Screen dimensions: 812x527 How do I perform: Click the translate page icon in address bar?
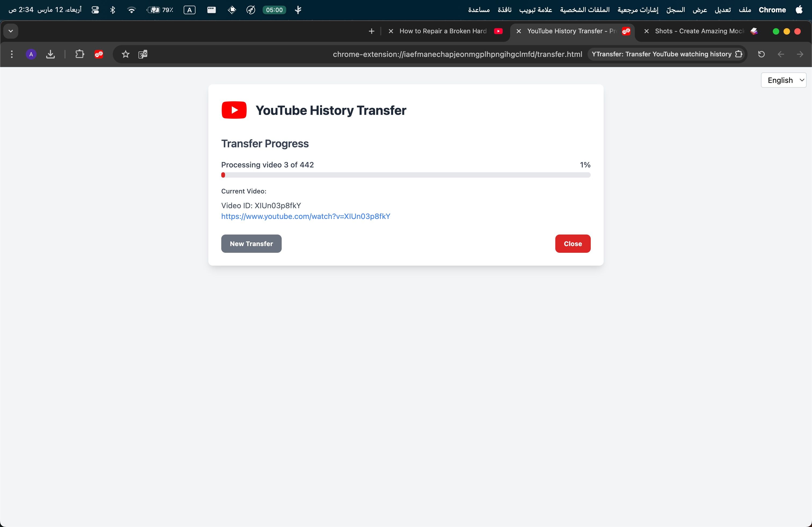[x=143, y=54]
